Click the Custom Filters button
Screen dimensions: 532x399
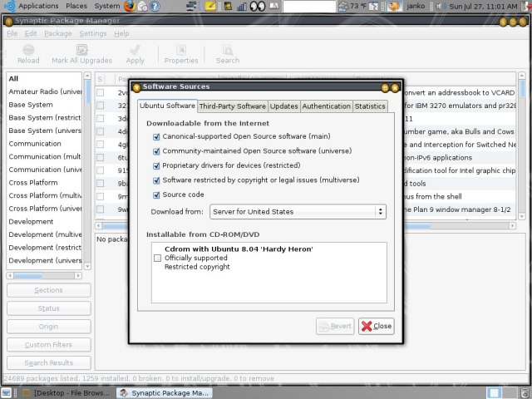tap(49, 345)
